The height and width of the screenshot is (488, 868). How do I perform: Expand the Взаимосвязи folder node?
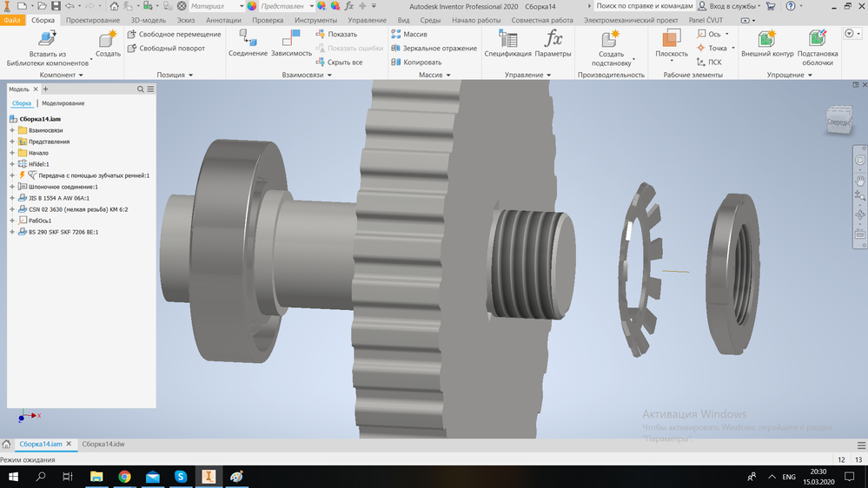pyautogui.click(x=12, y=130)
